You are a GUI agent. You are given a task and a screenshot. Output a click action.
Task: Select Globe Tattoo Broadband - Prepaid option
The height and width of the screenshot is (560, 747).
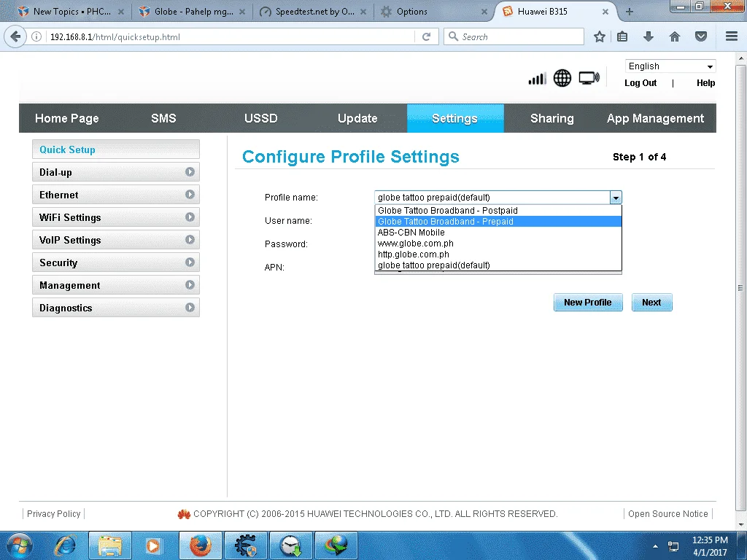pos(498,222)
